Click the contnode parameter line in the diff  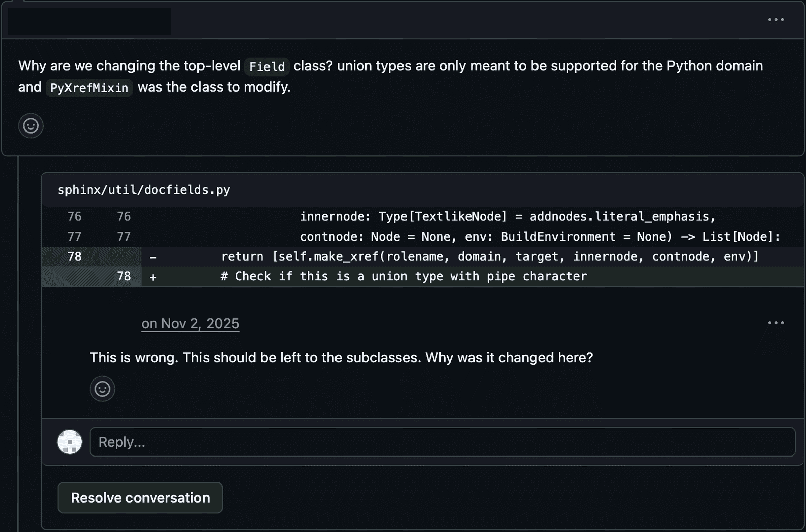(539, 236)
